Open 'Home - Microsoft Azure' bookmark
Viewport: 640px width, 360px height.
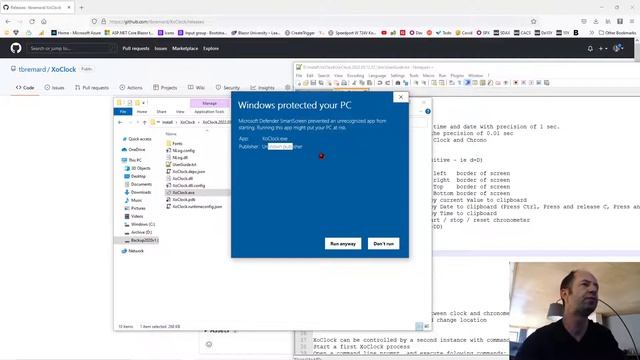[x=76, y=33]
